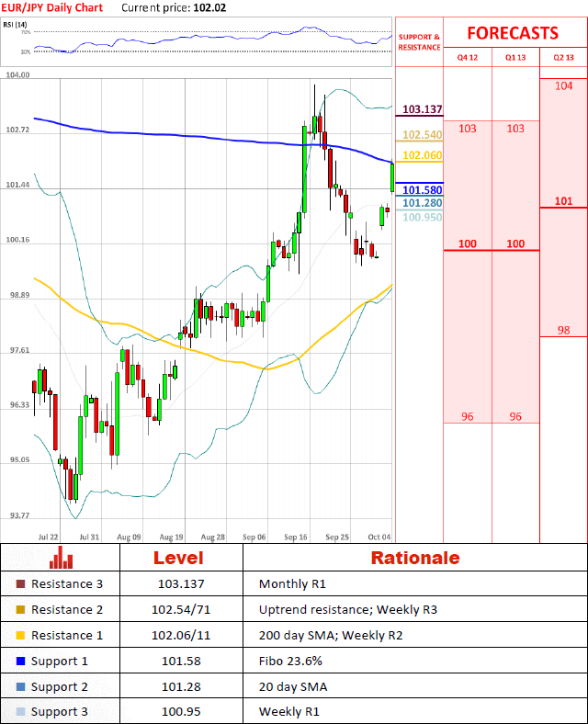Click the blue Support 1 color square
The width and height of the screenshot is (588, 724).
21,662
